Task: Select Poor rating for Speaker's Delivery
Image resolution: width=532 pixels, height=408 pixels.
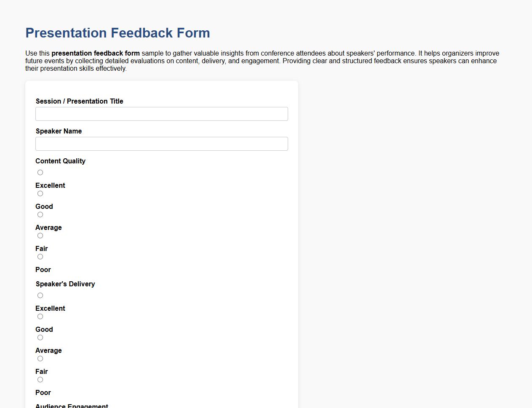Action: (x=40, y=379)
